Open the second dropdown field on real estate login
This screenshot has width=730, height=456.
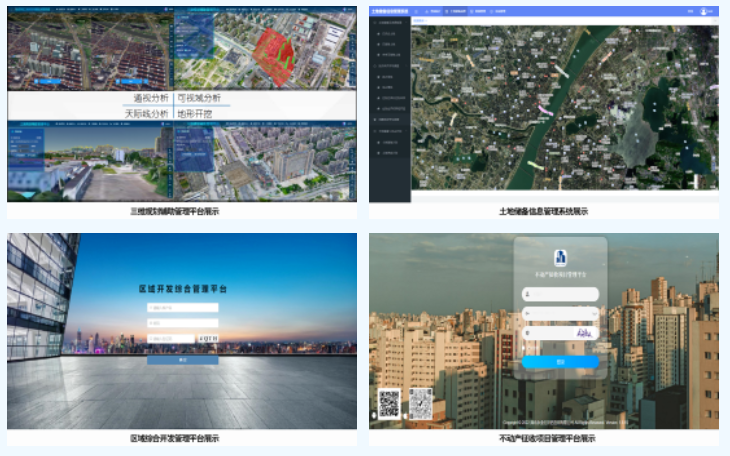point(561,313)
